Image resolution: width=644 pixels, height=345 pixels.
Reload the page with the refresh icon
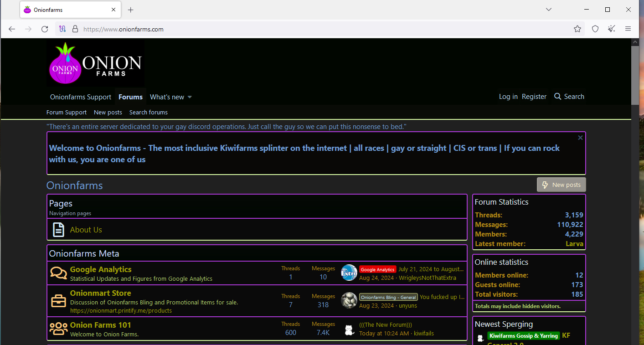coord(45,29)
